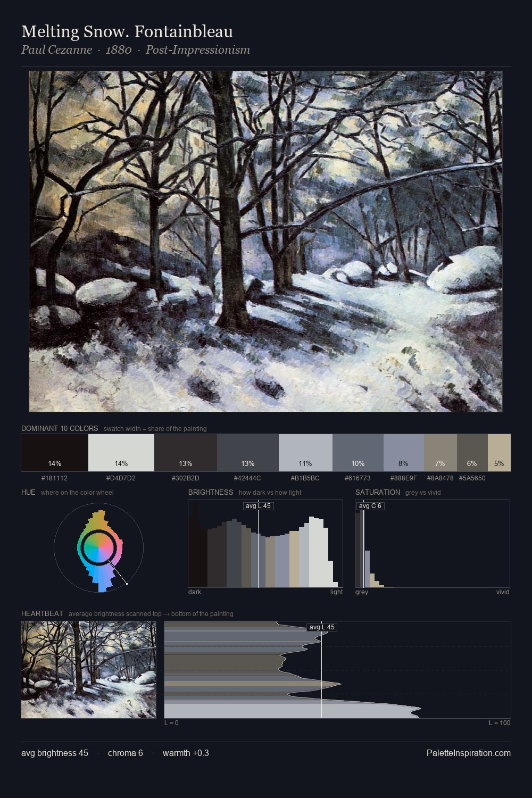This screenshot has width=532, height=798.
Task: Click the year 1880
Action: (119, 50)
